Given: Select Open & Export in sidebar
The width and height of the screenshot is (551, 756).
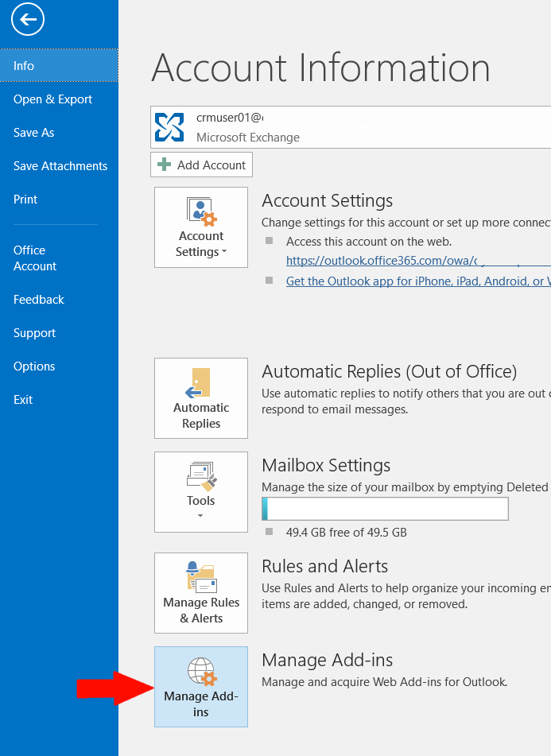Looking at the screenshot, I should [x=52, y=99].
